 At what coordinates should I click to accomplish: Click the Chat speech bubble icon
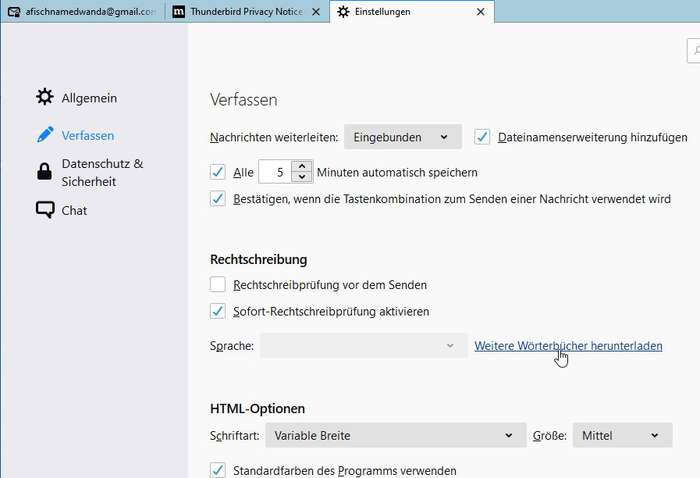pyautogui.click(x=44, y=210)
